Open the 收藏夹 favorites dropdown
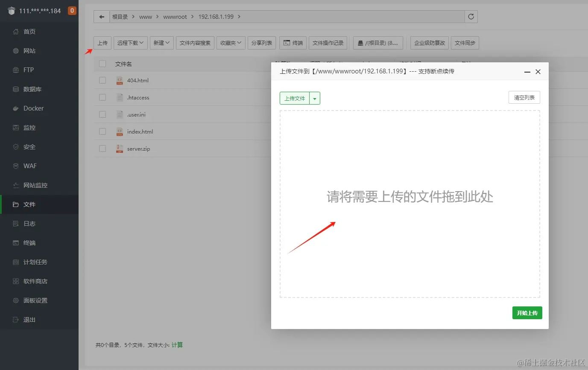Image resolution: width=588 pixels, height=370 pixels. click(231, 43)
